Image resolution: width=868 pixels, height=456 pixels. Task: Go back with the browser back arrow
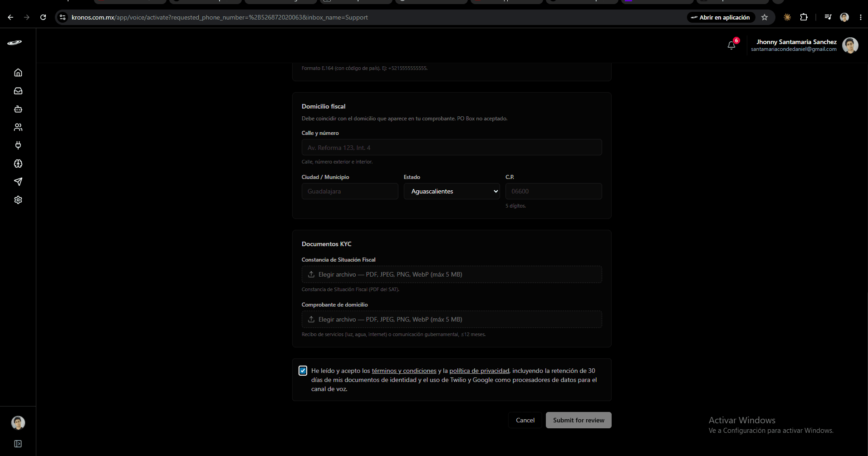10,17
